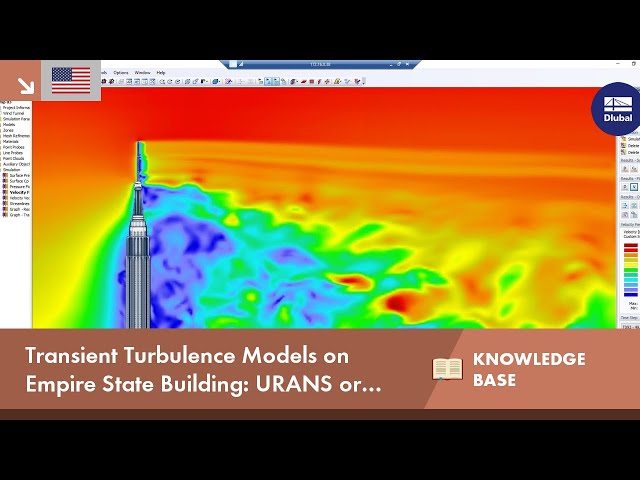Image resolution: width=640 pixels, height=480 pixels.
Task: Select Point Probes in navigator tree
Action: [13, 147]
